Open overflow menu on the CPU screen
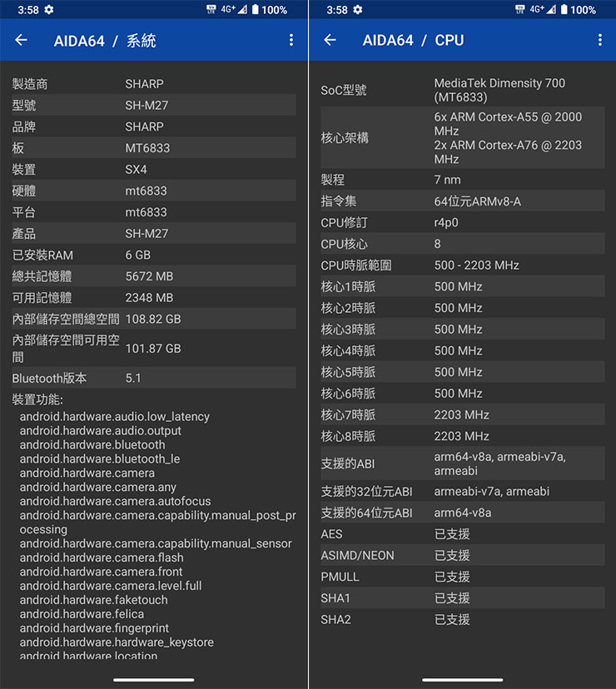The height and width of the screenshot is (689, 616). point(599,40)
